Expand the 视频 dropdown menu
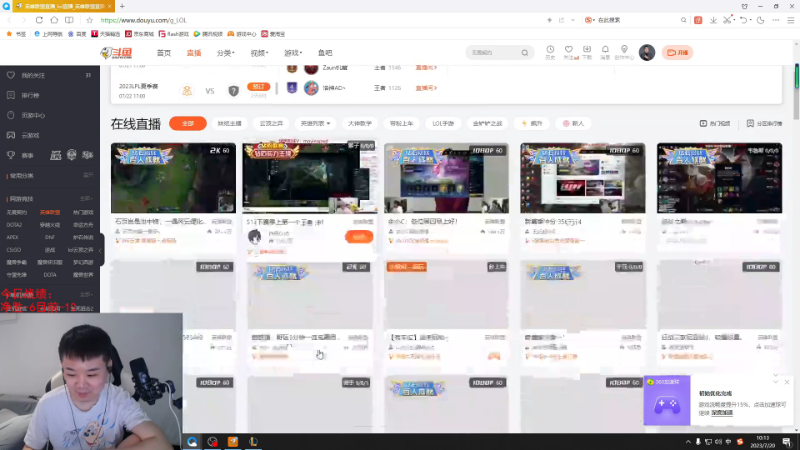Image resolution: width=800 pixels, height=450 pixels. click(259, 53)
